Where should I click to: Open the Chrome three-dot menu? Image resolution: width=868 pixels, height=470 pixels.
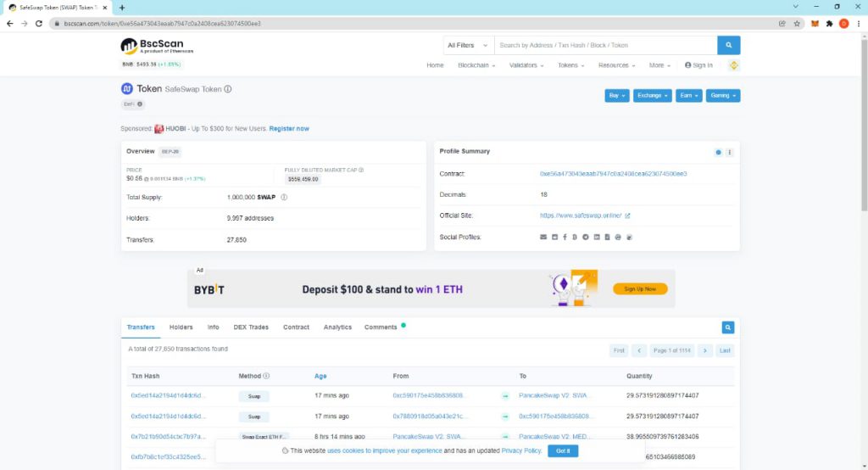[x=859, y=24]
